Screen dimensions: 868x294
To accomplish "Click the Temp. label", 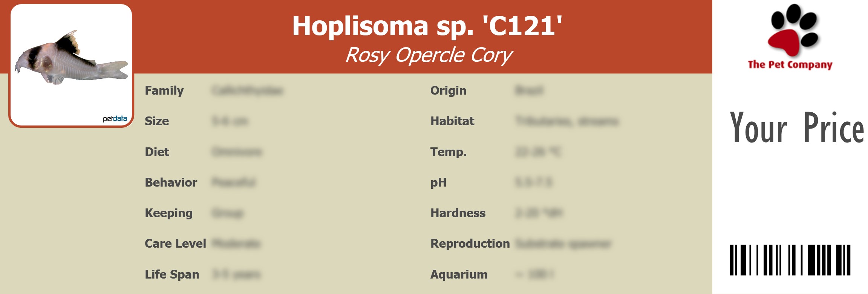I will (x=449, y=152).
